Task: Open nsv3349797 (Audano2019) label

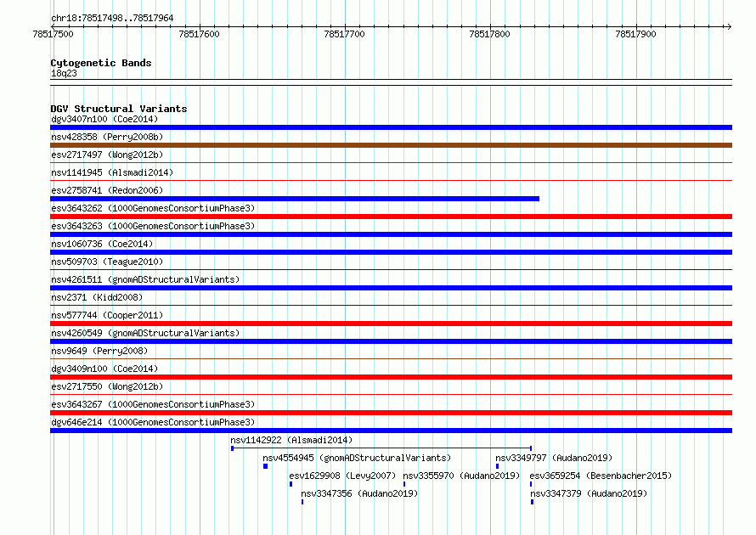Action: click(x=554, y=458)
